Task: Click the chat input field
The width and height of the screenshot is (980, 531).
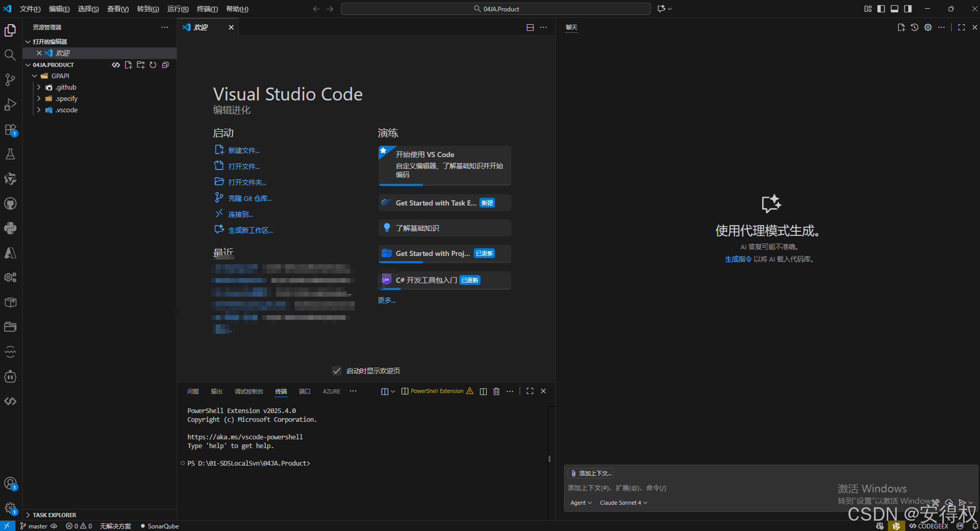Action: (770, 488)
